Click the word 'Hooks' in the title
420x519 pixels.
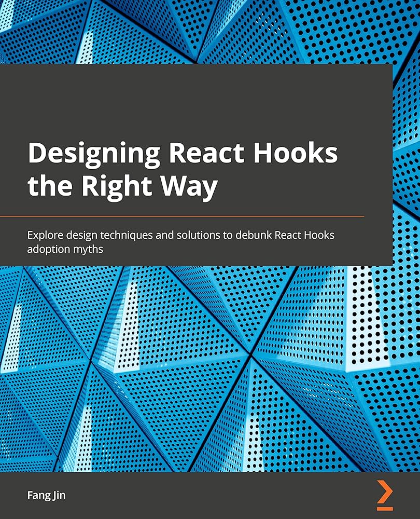click(299, 154)
